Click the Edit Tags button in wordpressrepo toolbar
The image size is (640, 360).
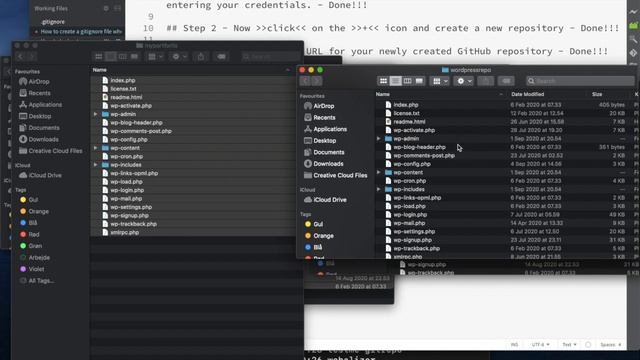click(x=506, y=81)
